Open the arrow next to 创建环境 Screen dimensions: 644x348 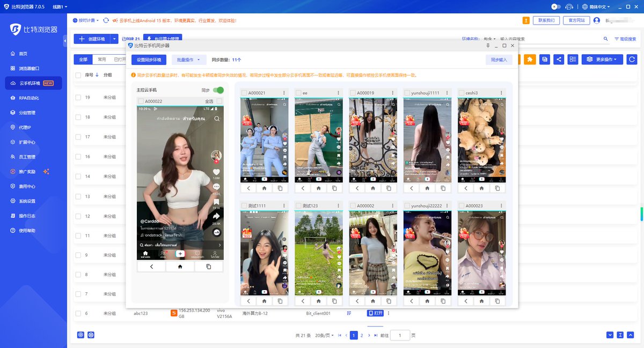(x=114, y=39)
